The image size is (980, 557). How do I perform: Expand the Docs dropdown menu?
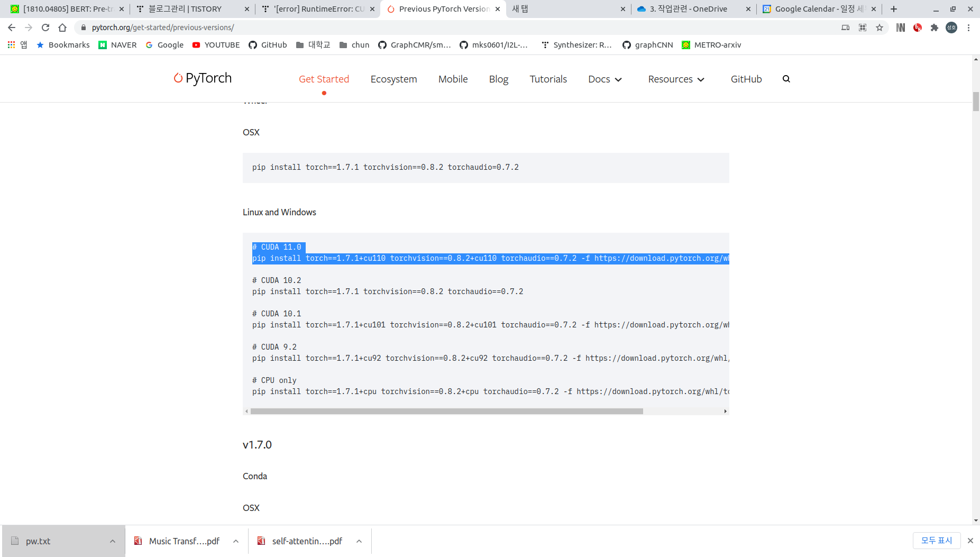point(605,79)
